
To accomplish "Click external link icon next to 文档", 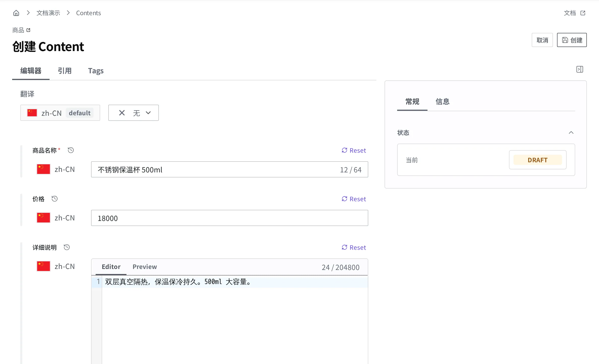I will [583, 13].
